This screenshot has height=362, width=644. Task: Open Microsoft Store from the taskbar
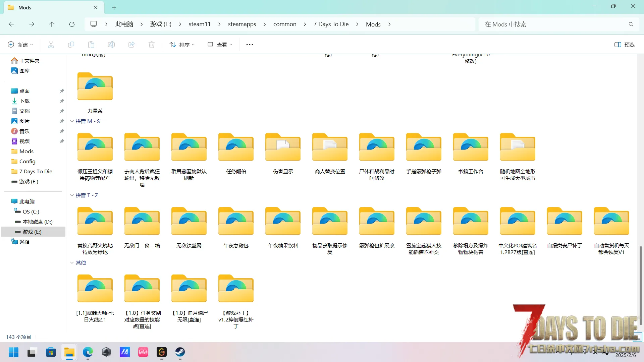point(51,352)
